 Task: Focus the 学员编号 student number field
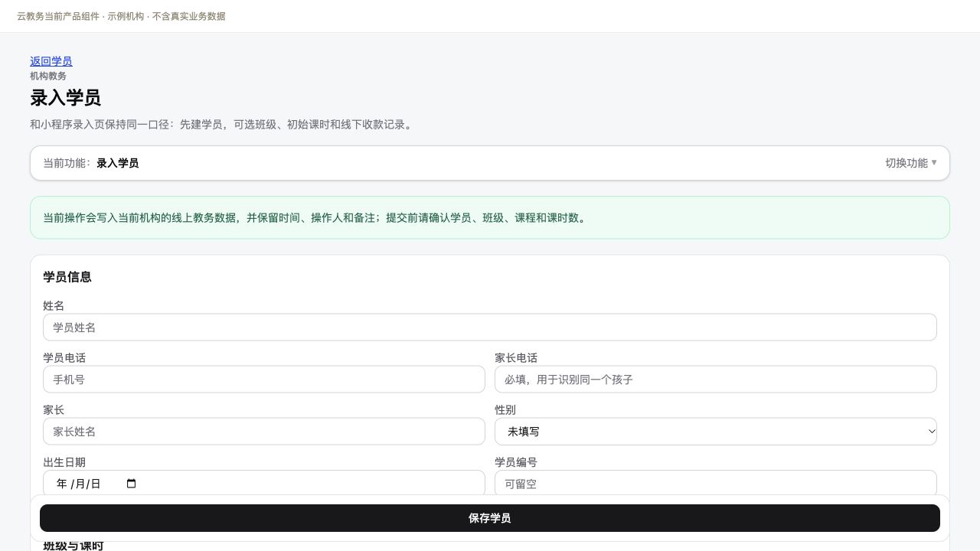click(x=716, y=484)
